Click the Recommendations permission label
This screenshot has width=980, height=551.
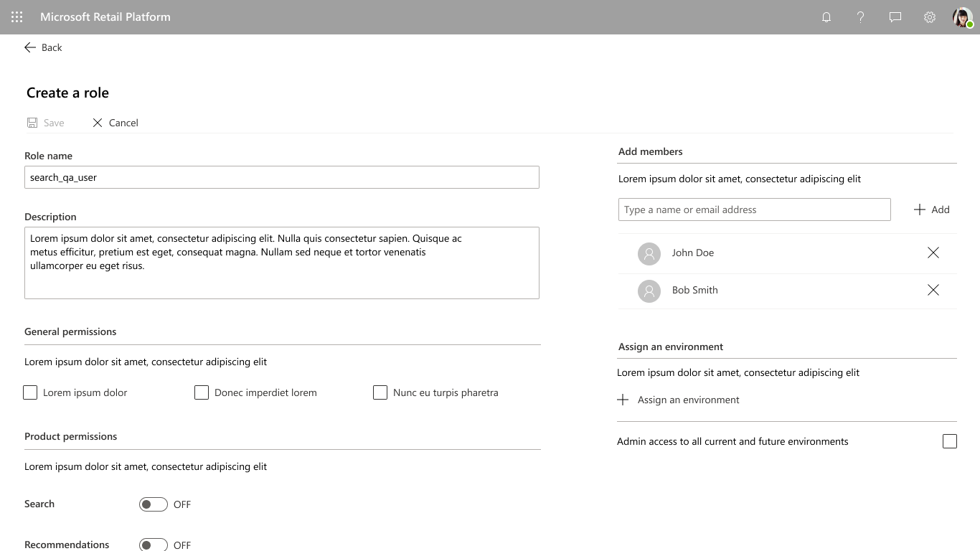pos(67,545)
